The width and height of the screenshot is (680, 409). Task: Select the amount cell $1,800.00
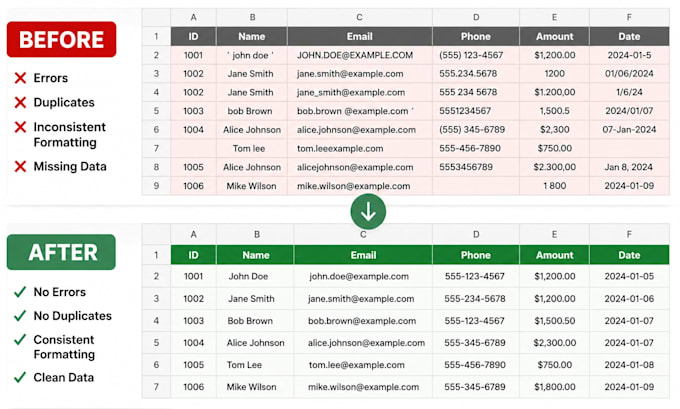(555, 387)
